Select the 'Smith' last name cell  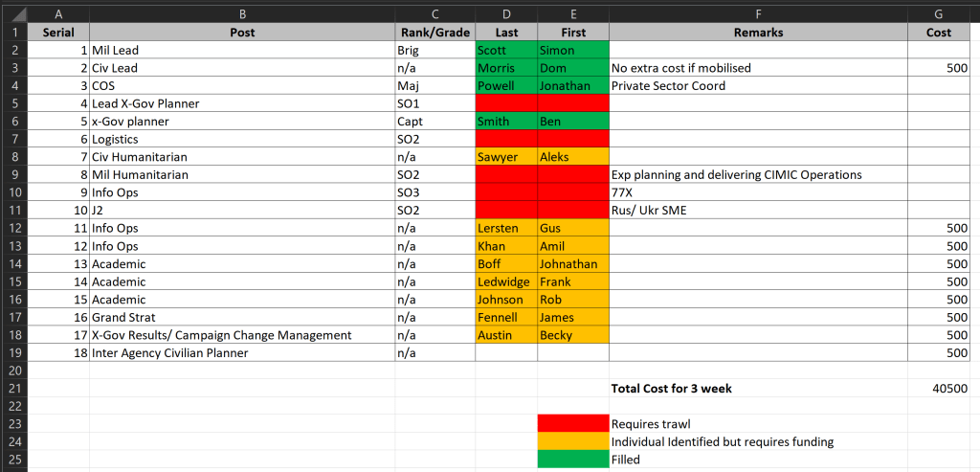tap(506, 122)
